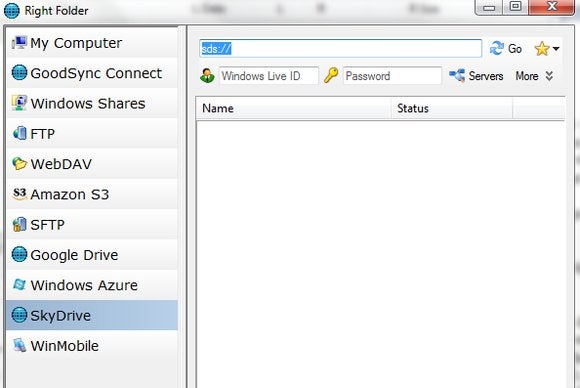The image size is (580, 388).
Task: Click the Go button label
Action: coord(515,49)
